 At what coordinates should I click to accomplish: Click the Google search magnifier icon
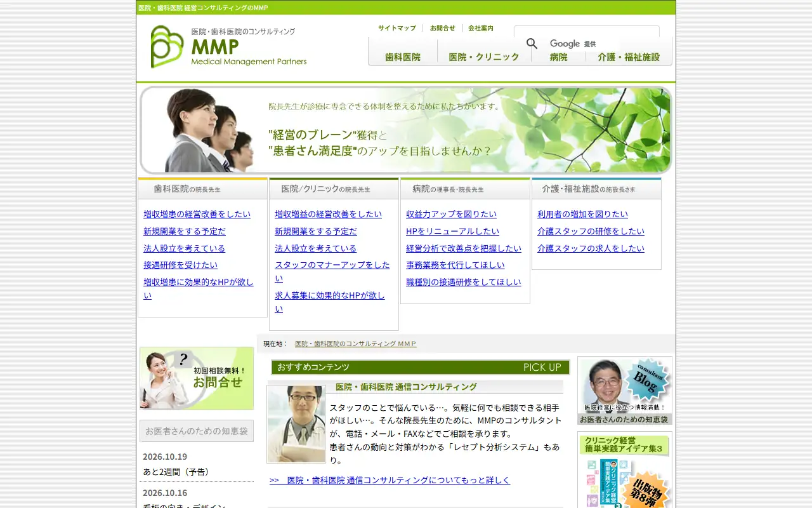pos(532,44)
